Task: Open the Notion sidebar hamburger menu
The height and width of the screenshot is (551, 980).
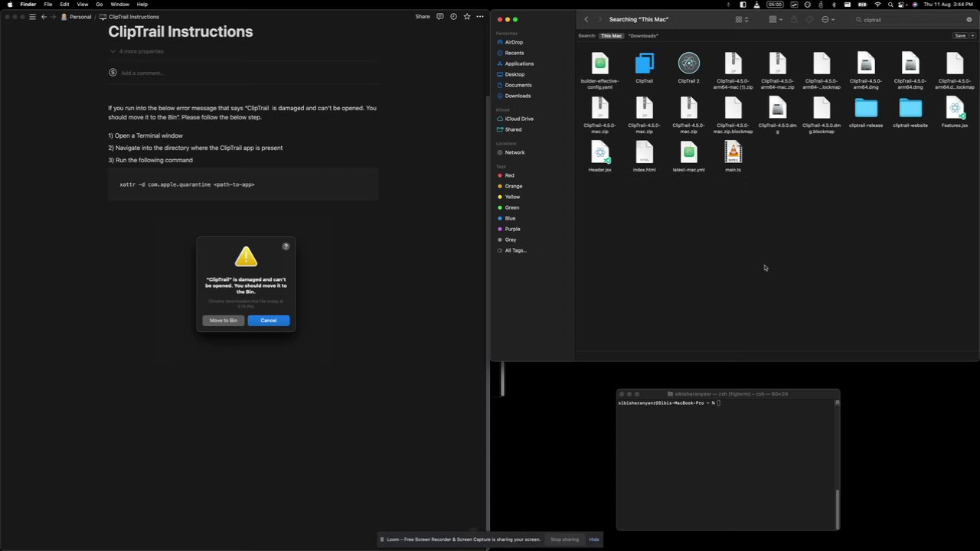Action: [x=32, y=17]
